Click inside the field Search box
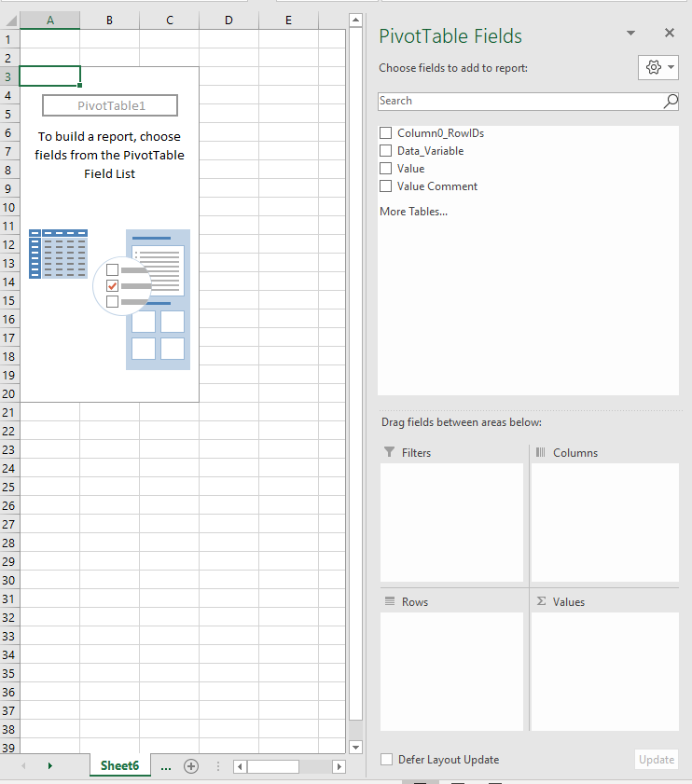Screen dimensions: 692x784 click(x=518, y=102)
